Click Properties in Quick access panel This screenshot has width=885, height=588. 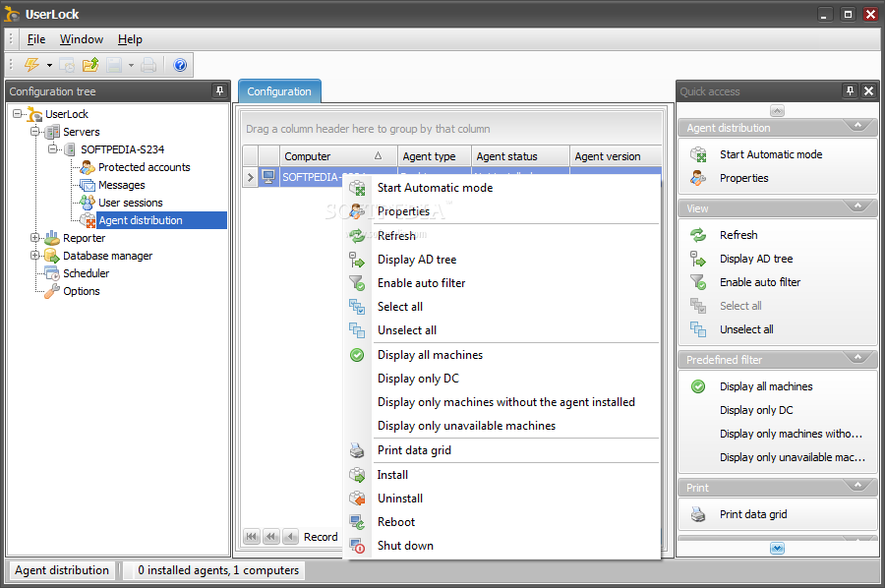point(744,178)
